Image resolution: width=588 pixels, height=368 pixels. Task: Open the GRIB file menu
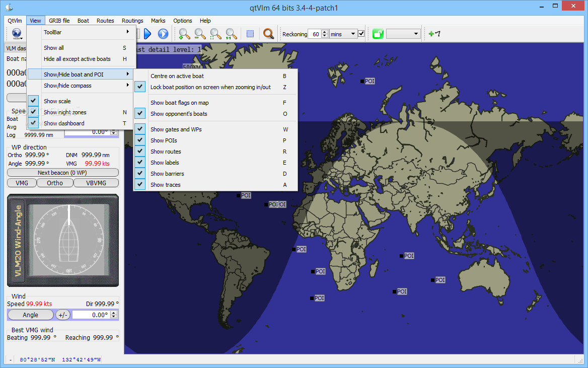[x=59, y=21]
